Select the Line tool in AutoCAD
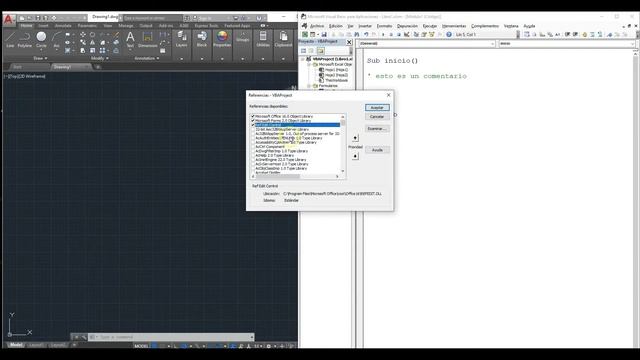Image resolution: width=640 pixels, height=360 pixels. tap(10, 39)
